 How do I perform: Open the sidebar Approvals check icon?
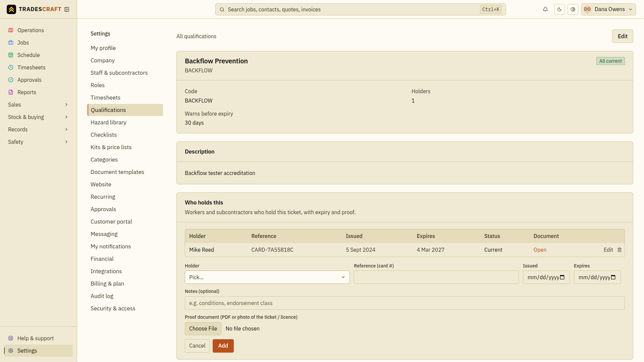pos(11,80)
